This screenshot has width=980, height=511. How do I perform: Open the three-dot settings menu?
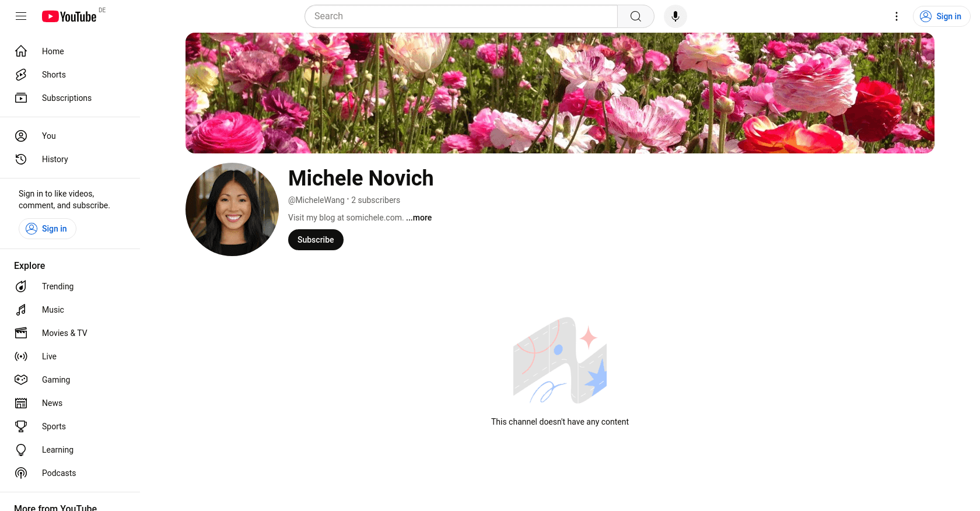pyautogui.click(x=897, y=16)
